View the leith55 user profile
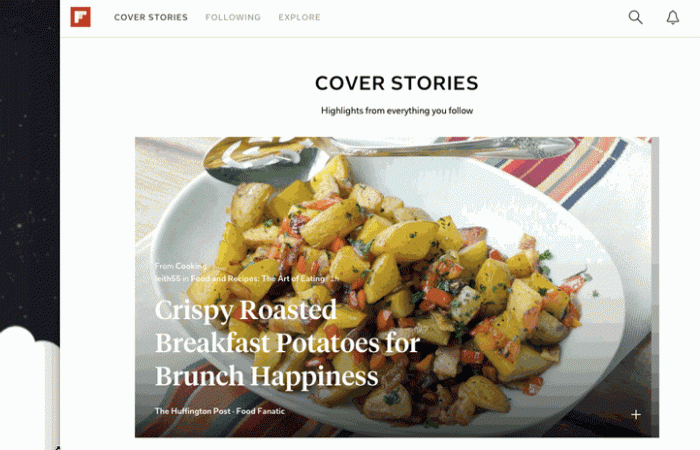 (167, 279)
